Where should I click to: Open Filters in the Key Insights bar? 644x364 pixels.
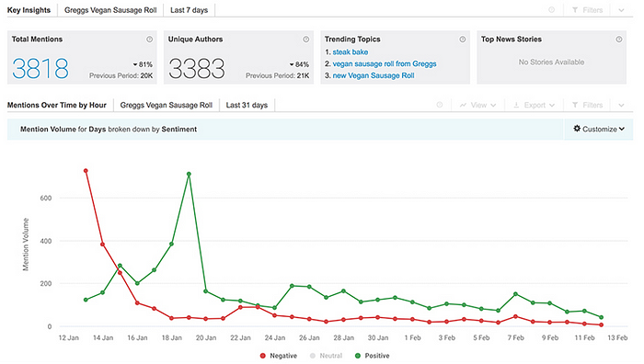tap(588, 10)
